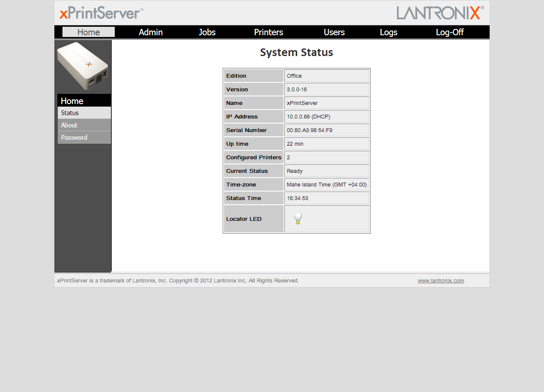The image size is (544, 392).
Task: Click the xPrintServer device image
Action: pos(82,66)
